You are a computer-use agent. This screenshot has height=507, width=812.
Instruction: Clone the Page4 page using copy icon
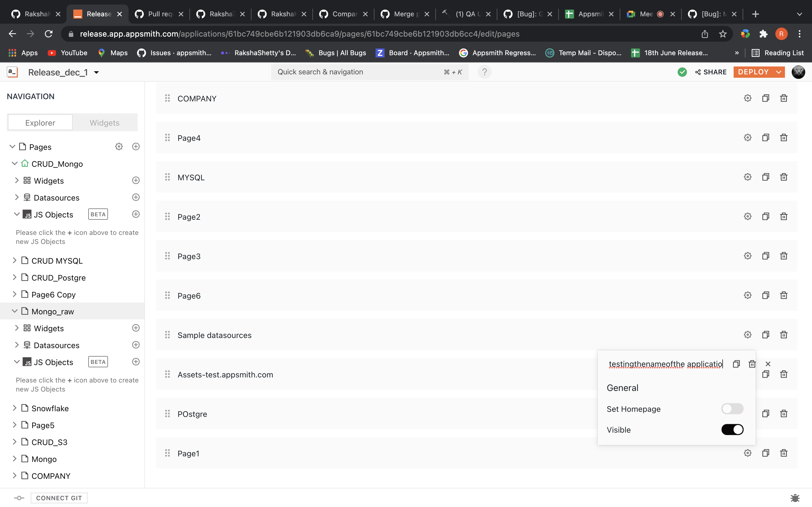(765, 137)
